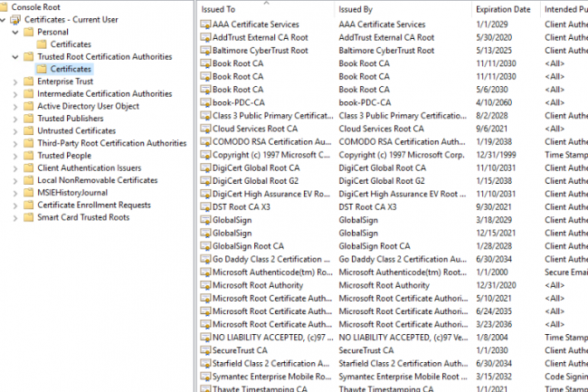
Task: Click the Certificates - Current User snap-in icon
Action: tap(15, 19)
